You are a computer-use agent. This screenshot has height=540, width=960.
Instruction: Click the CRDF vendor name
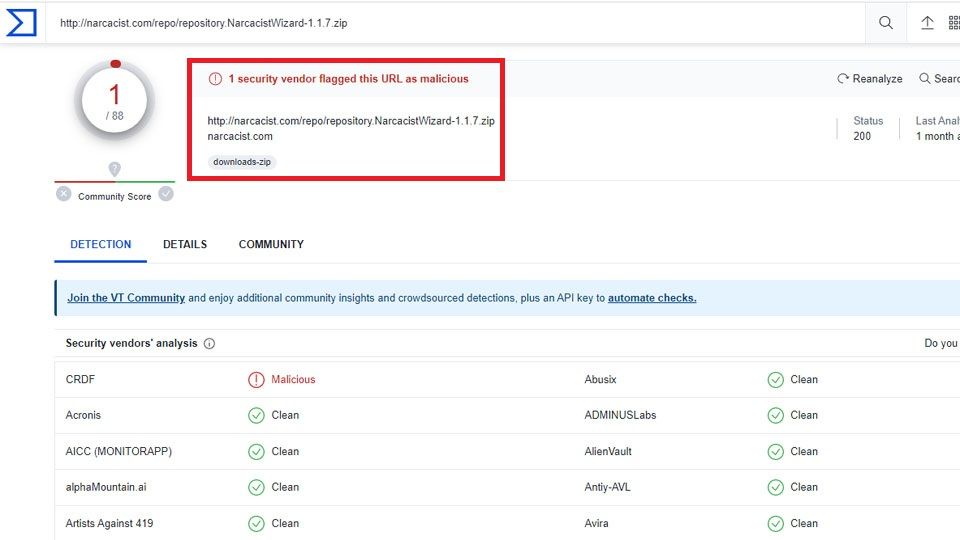[x=80, y=380]
